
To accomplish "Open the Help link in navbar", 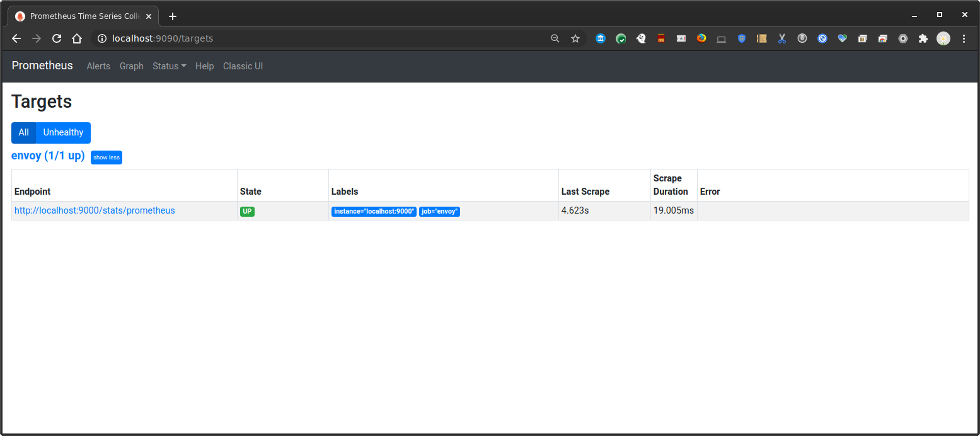I will pyautogui.click(x=204, y=66).
